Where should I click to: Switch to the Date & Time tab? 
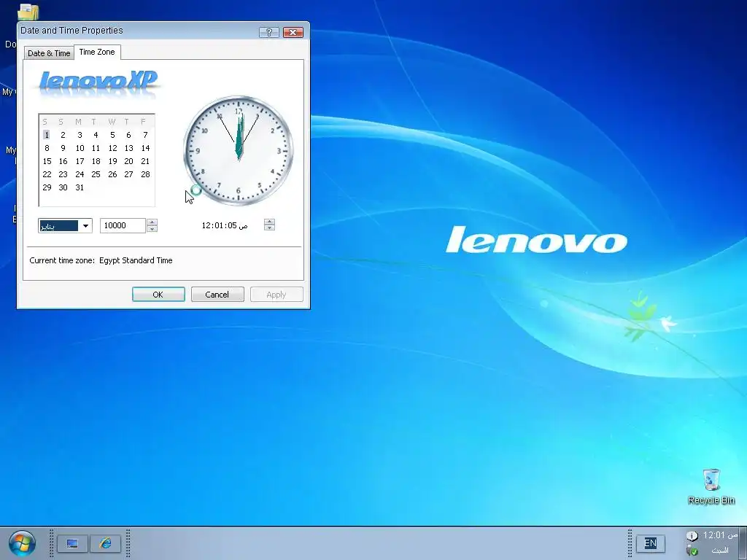[49, 53]
